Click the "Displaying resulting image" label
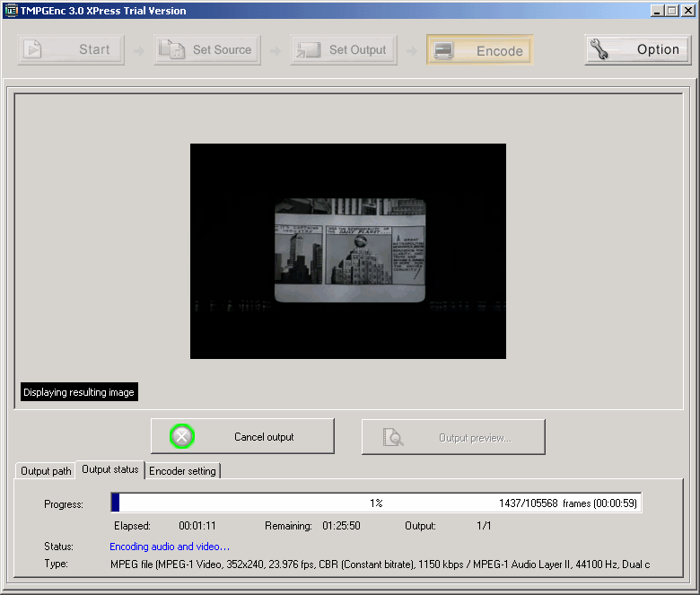Image resolution: width=700 pixels, height=595 pixels. tap(79, 392)
